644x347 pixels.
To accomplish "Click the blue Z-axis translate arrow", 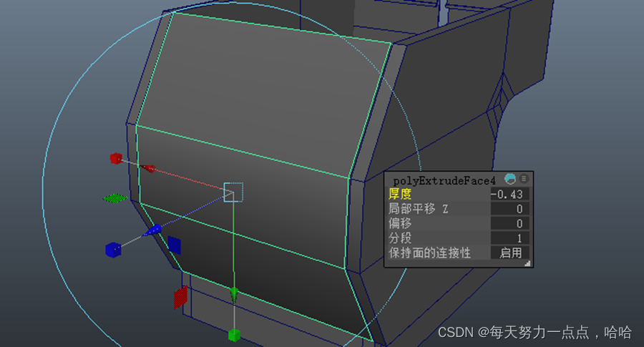I will coord(152,230).
